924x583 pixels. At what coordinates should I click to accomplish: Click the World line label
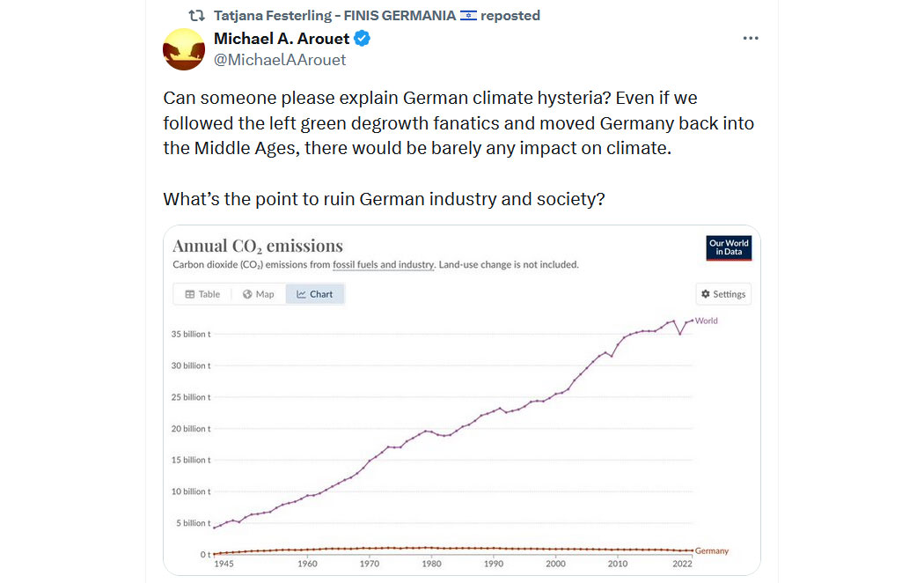point(706,321)
